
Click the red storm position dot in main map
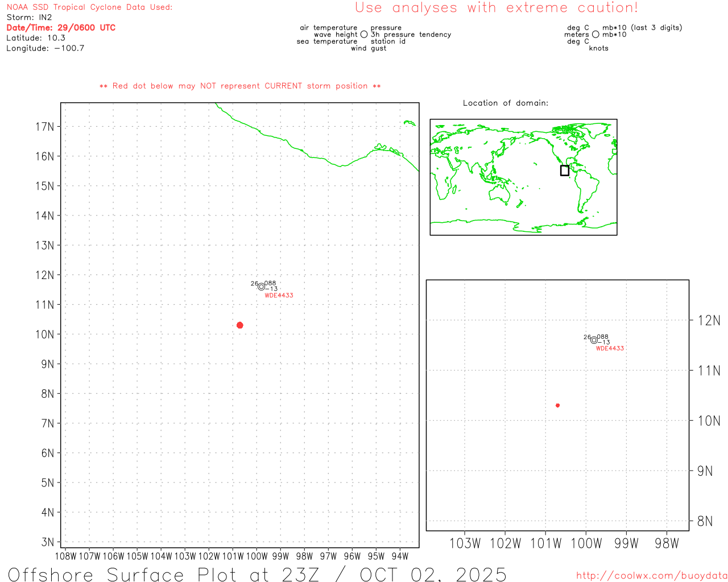[x=239, y=325]
